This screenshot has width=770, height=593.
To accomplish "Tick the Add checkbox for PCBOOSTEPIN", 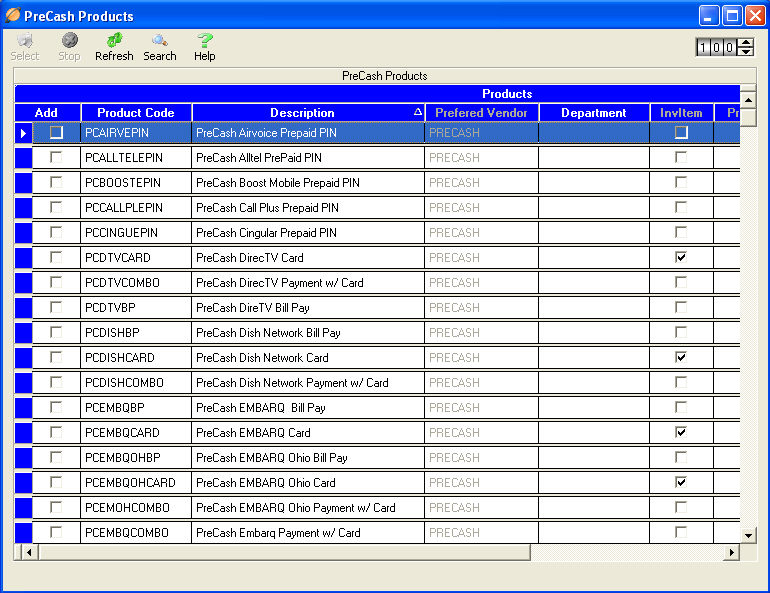I will point(56,182).
